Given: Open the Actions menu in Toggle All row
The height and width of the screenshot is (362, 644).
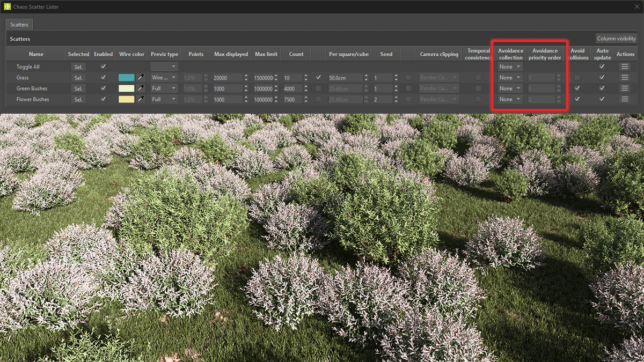Looking at the screenshot, I should [x=625, y=67].
